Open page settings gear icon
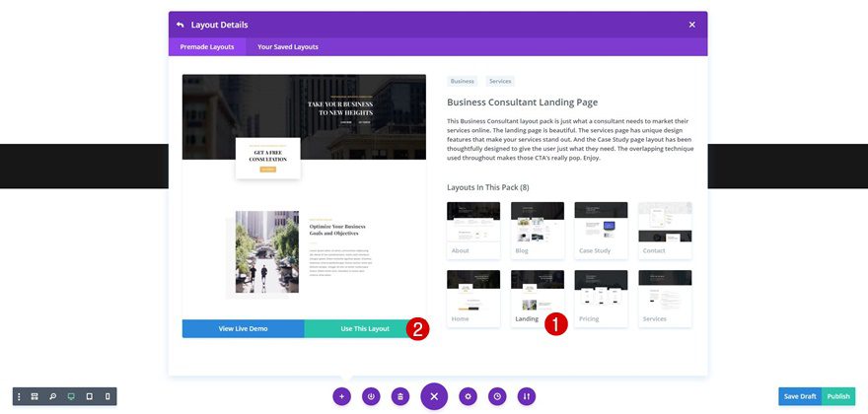 tap(468, 396)
